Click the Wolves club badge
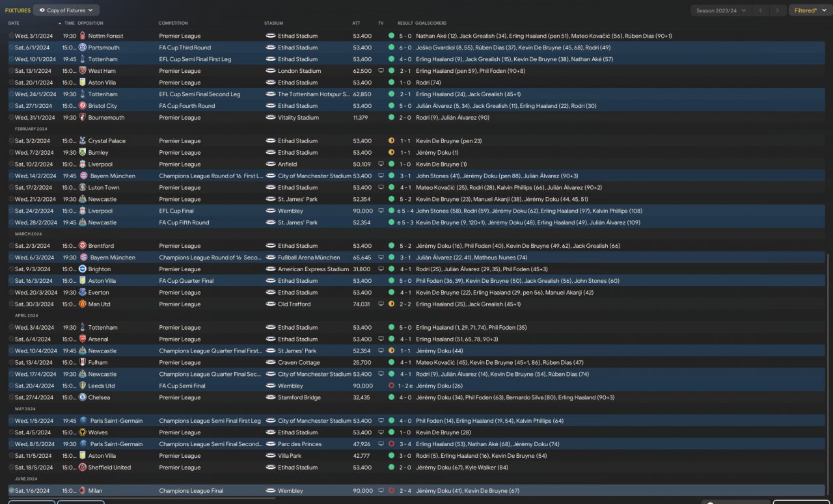Image resolution: width=833 pixels, height=504 pixels. coord(83,432)
